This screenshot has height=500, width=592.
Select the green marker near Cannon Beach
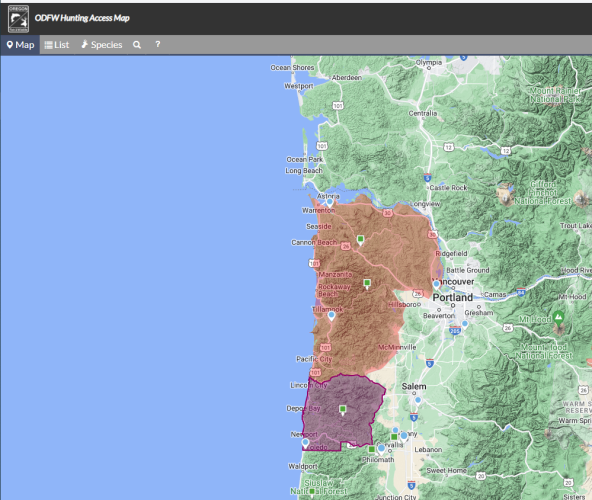(x=361, y=240)
